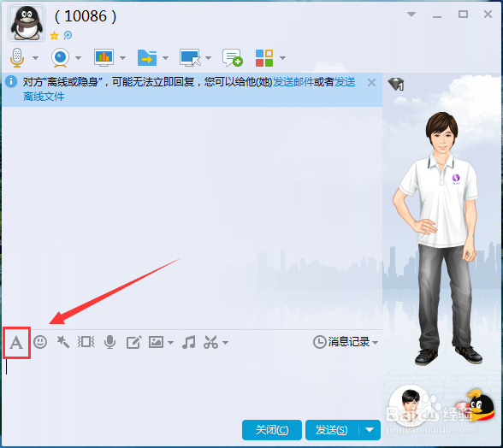Image resolution: width=503 pixels, height=448 pixels.
Task: Open send button options arrow
Action: click(370, 430)
